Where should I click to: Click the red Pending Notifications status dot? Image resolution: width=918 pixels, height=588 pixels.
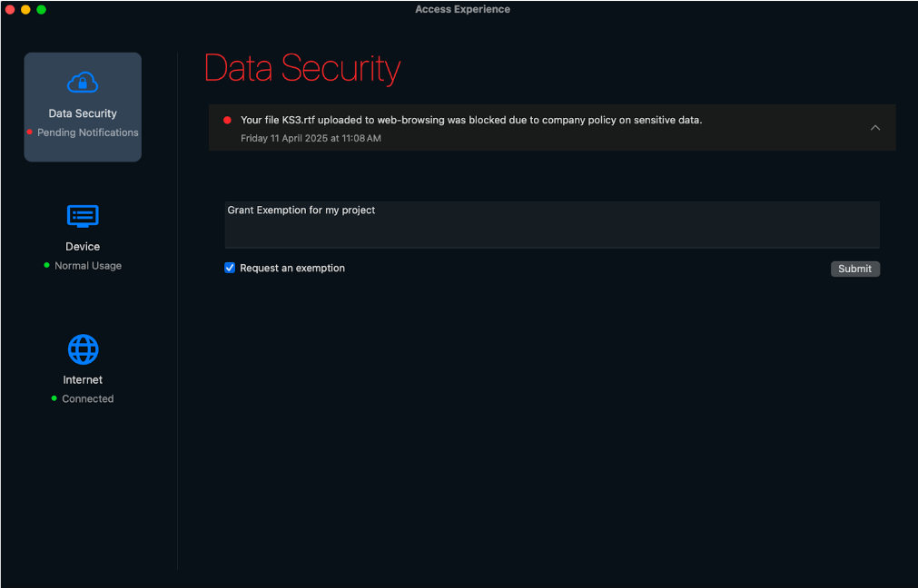pyautogui.click(x=30, y=132)
